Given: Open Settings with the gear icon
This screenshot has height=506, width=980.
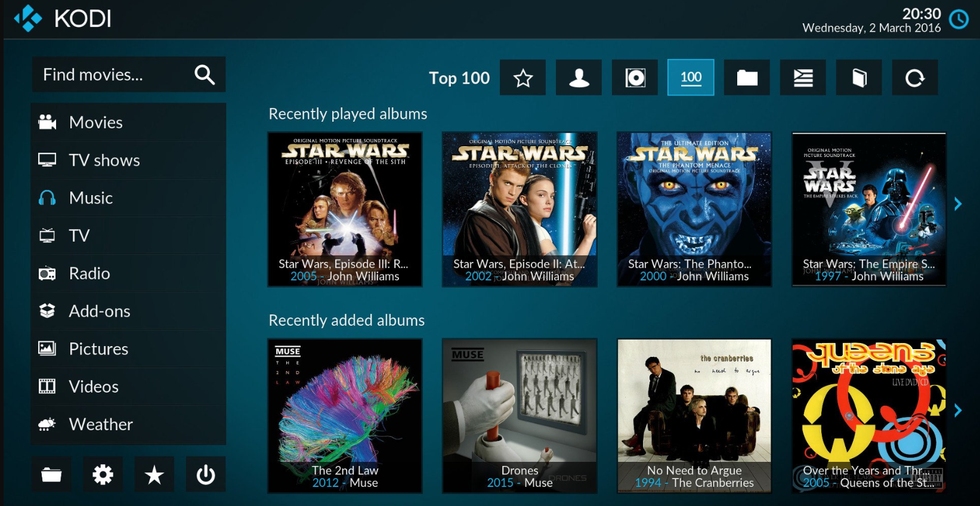Looking at the screenshot, I should 103,474.
